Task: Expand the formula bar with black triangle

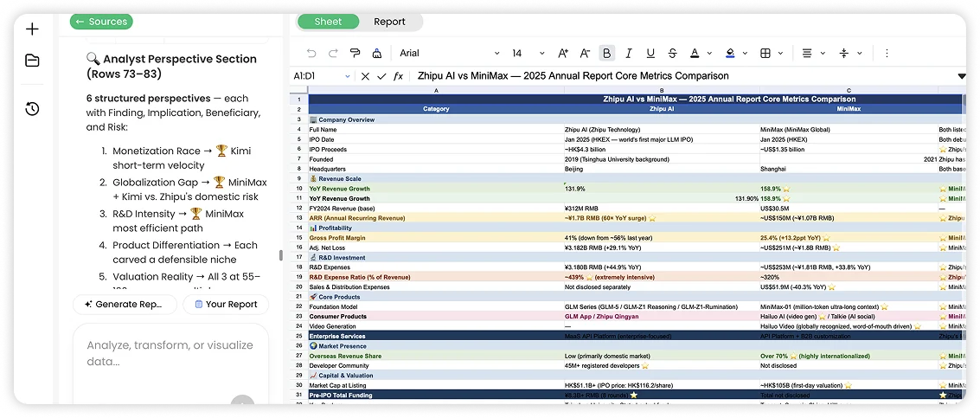Action: [961, 76]
